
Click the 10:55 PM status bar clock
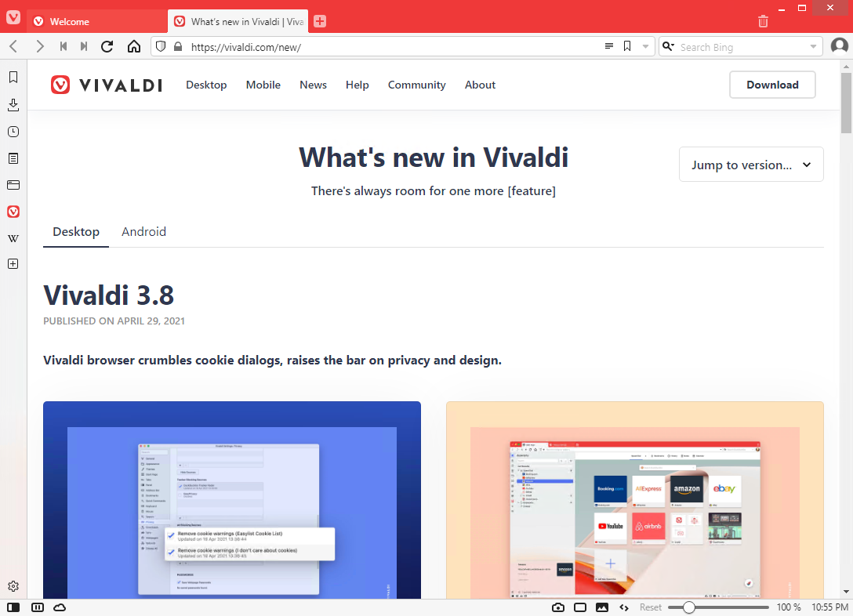pos(829,607)
